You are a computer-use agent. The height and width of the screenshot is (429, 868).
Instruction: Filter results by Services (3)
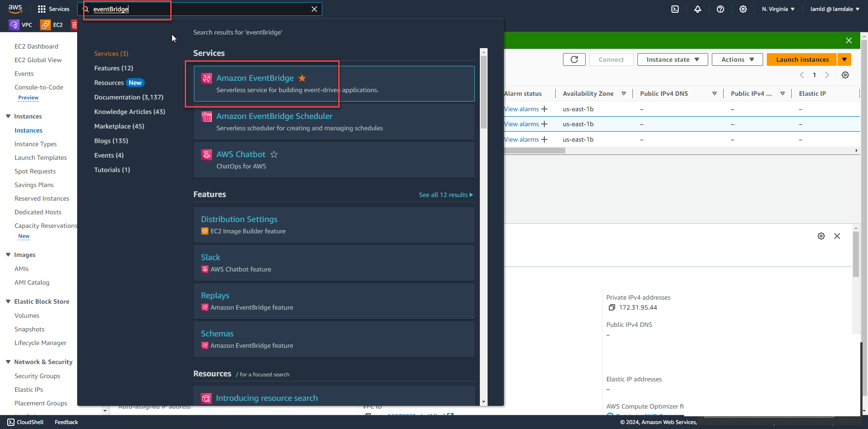(x=111, y=54)
